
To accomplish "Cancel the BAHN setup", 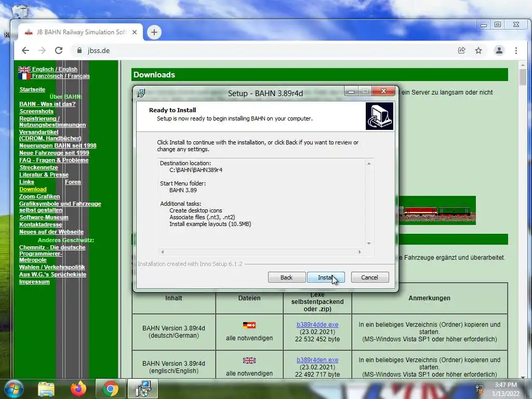I will coord(369,277).
